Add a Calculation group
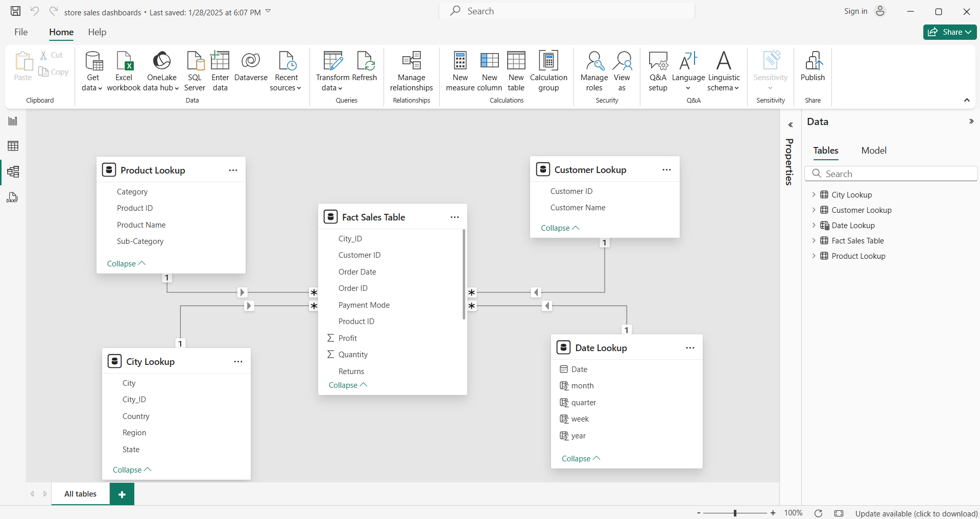980x519 pixels. pos(548,71)
